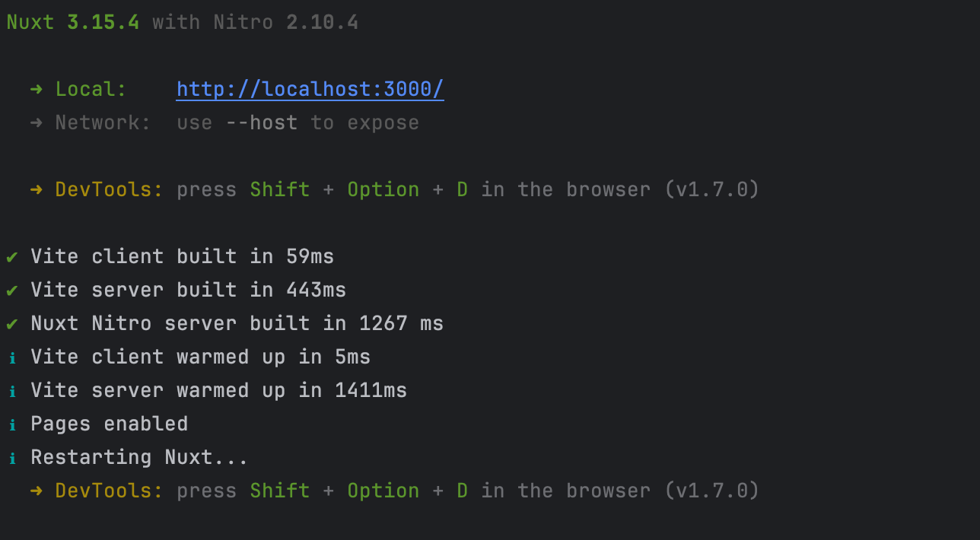Click the checkmark beside Vite server built
The image size is (980, 540).
pos(12,291)
